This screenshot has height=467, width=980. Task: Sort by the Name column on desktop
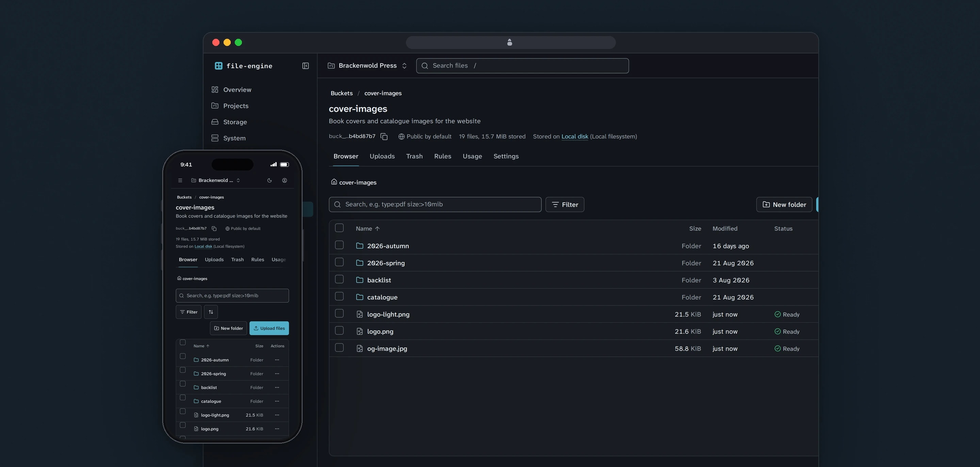pyautogui.click(x=367, y=228)
